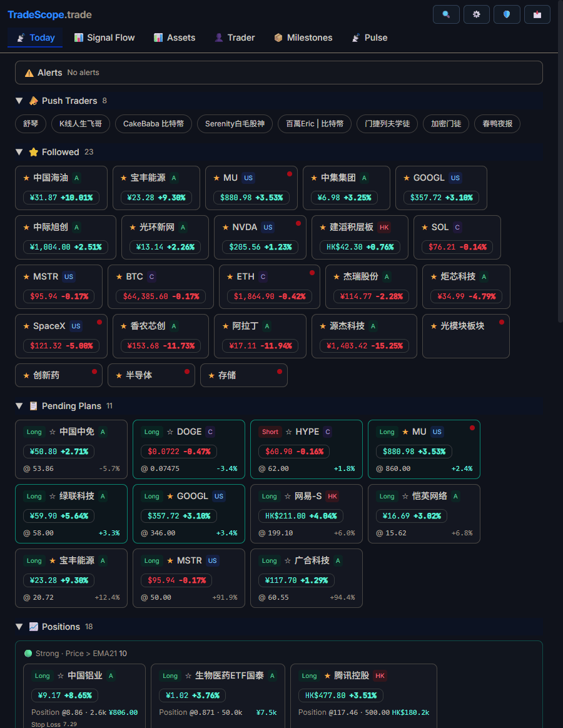
Task: Click the red dot on 半导体
Action: click(x=187, y=372)
